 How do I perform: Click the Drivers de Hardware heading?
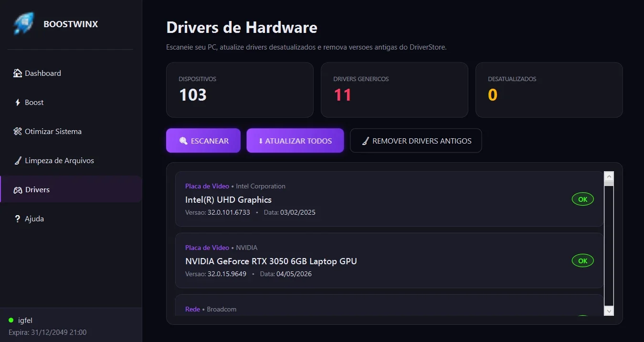coord(242,27)
